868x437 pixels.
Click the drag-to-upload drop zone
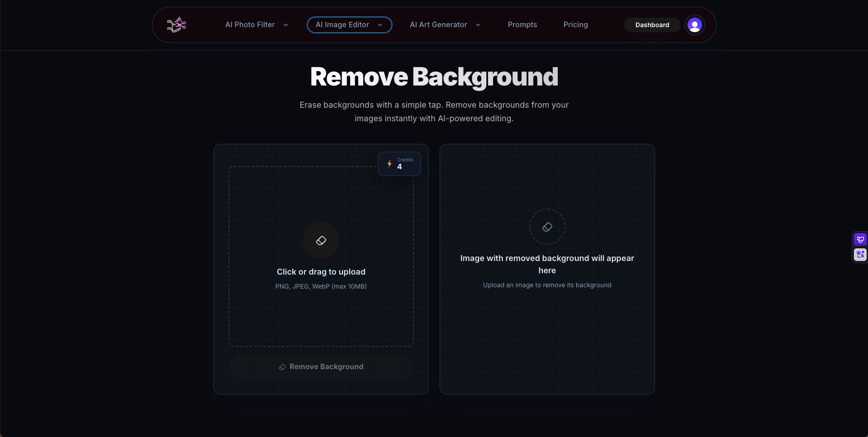click(321, 256)
